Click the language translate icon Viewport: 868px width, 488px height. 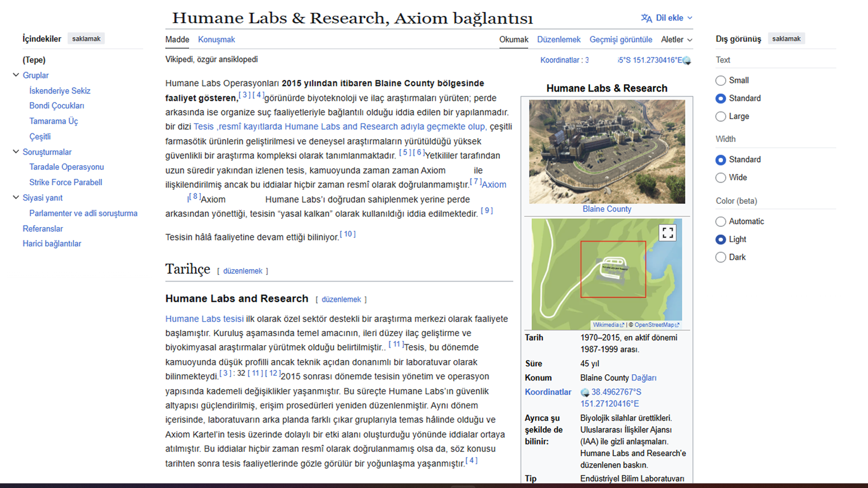pos(646,18)
